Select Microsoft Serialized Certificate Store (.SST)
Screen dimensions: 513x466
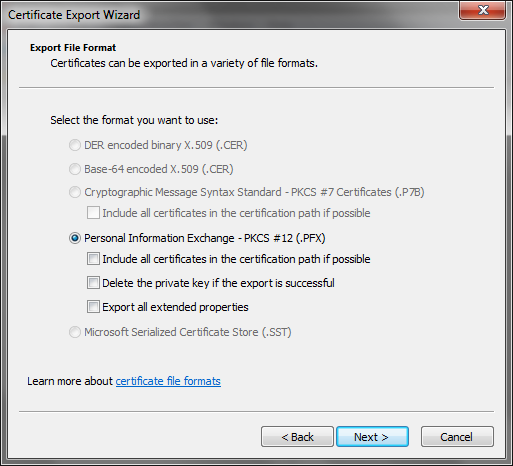(75, 332)
